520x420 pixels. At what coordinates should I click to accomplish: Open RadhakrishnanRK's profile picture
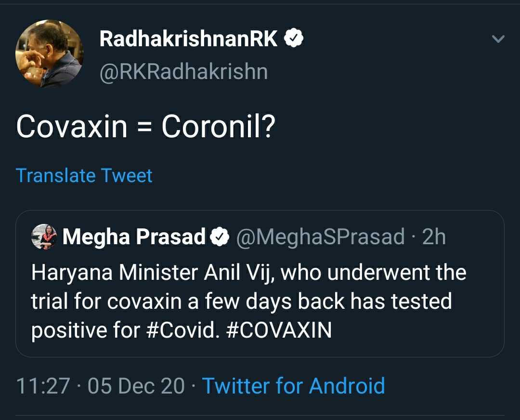click(49, 54)
